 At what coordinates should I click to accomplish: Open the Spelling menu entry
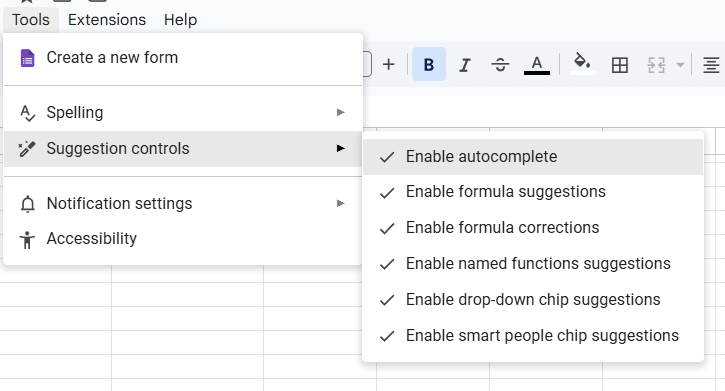(183, 112)
